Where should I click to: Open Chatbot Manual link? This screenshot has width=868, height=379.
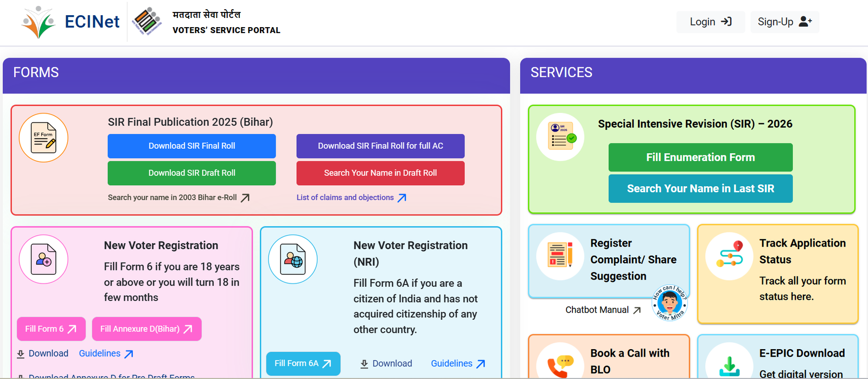[x=598, y=309]
